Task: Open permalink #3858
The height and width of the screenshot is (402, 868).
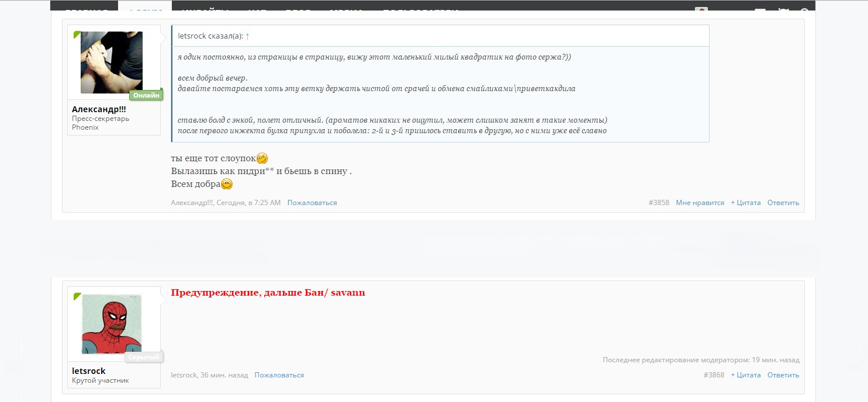Action: [x=659, y=203]
